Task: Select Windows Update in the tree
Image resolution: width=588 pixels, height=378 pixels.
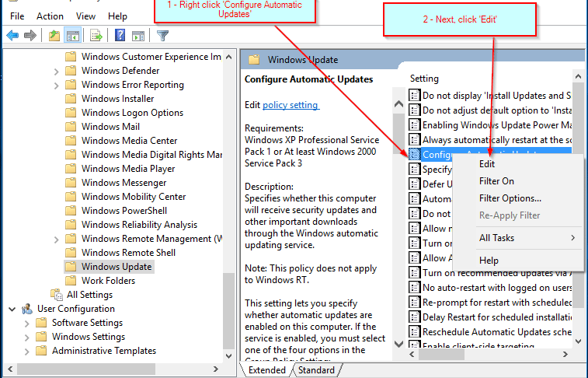Action: tap(117, 267)
